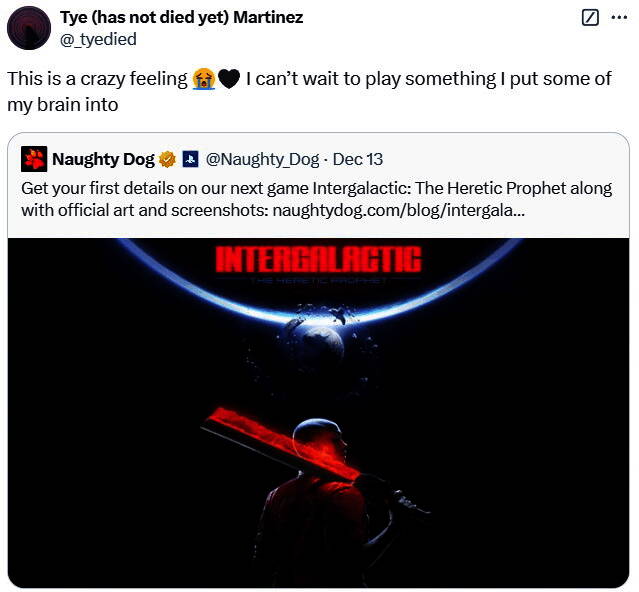
Task: Click the gold verified badge
Action: [x=167, y=159]
